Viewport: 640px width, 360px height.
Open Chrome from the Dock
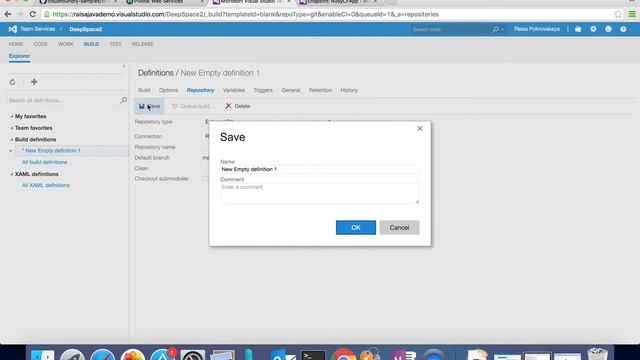344,355
